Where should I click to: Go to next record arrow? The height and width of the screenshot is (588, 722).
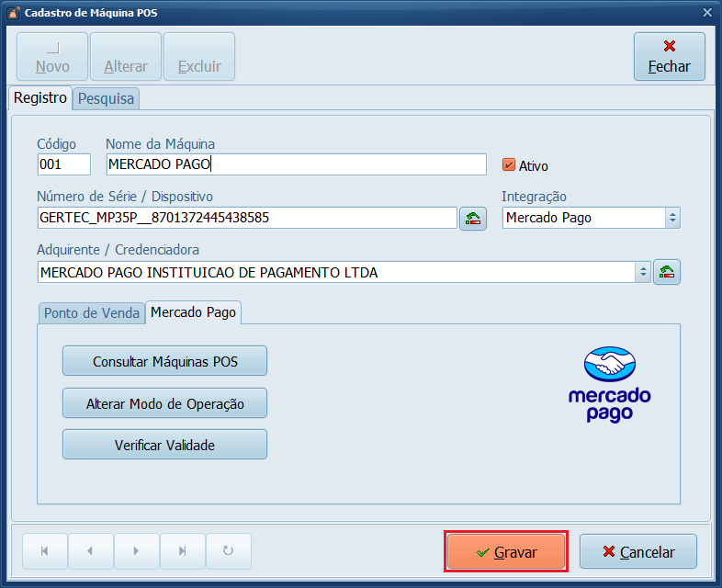tap(137, 551)
